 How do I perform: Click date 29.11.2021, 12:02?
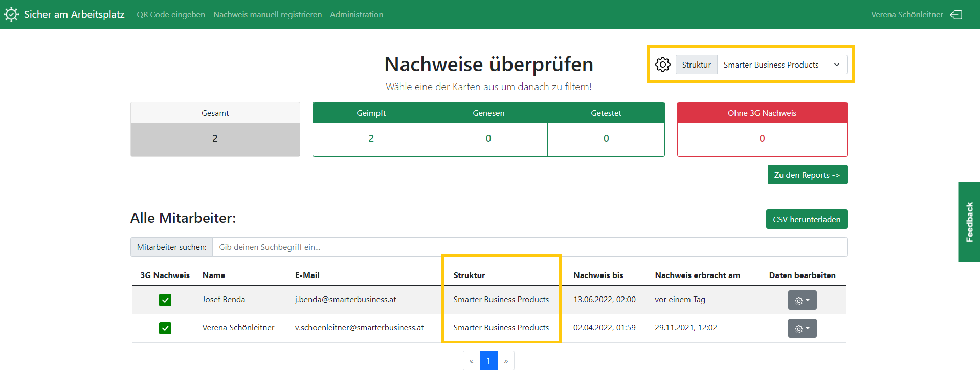tap(686, 328)
